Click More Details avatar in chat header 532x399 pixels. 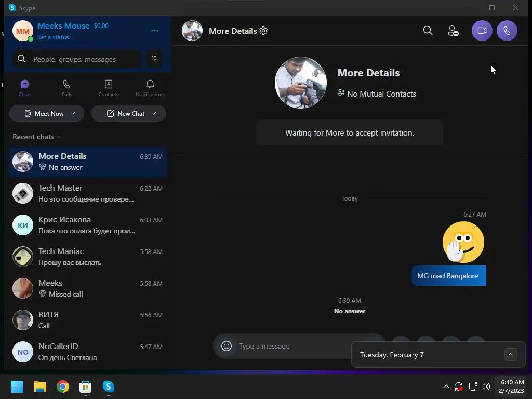click(192, 31)
